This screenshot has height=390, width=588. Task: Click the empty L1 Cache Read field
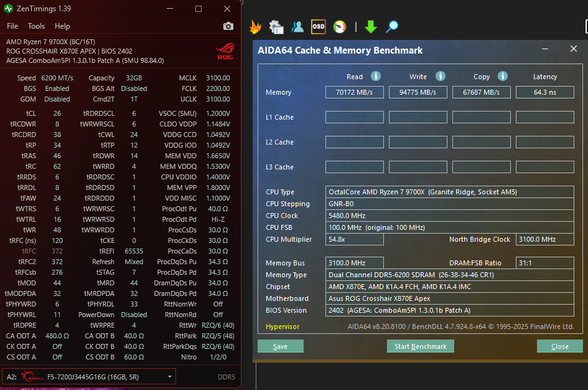pyautogui.click(x=355, y=117)
